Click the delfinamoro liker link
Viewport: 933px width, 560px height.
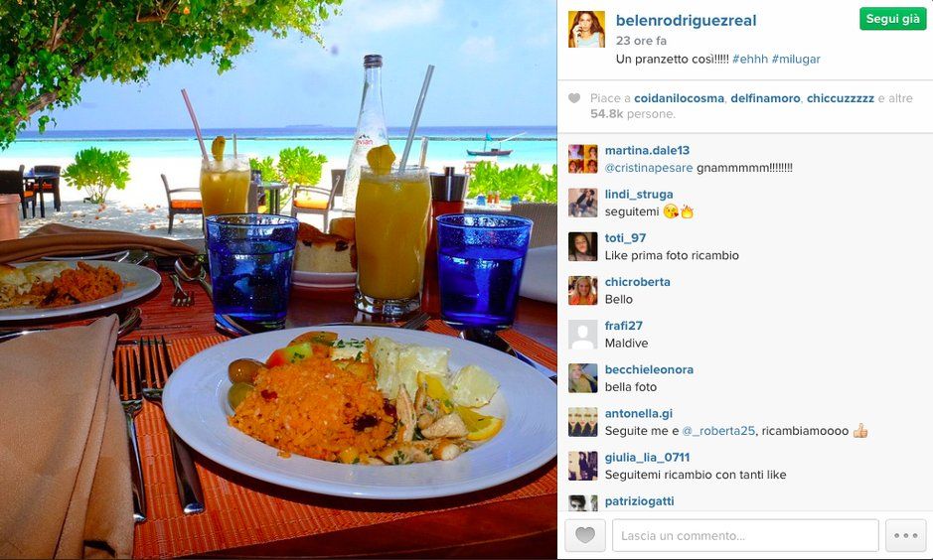[765, 98]
